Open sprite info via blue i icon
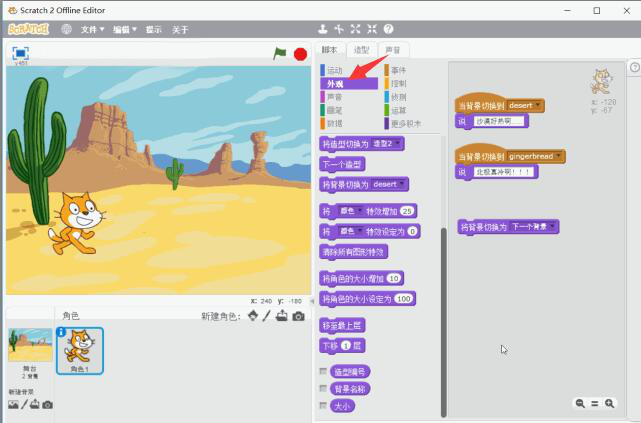The height and width of the screenshot is (423, 641). 61,332
